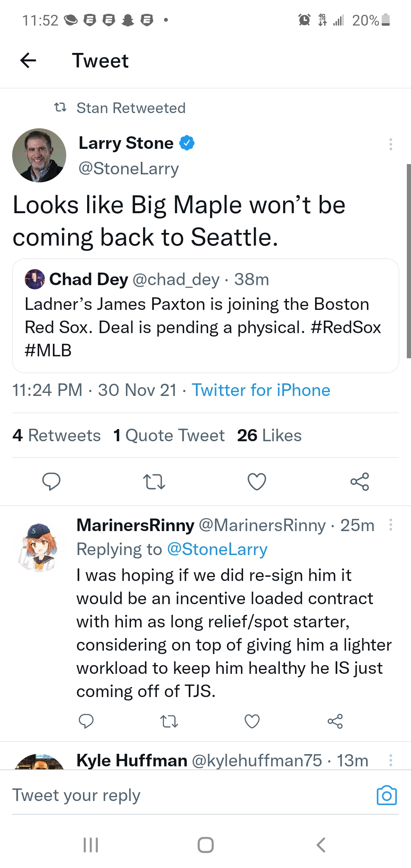Open Chad Dey's quoted tweet
Screen dimensions: 411x868
(205, 316)
